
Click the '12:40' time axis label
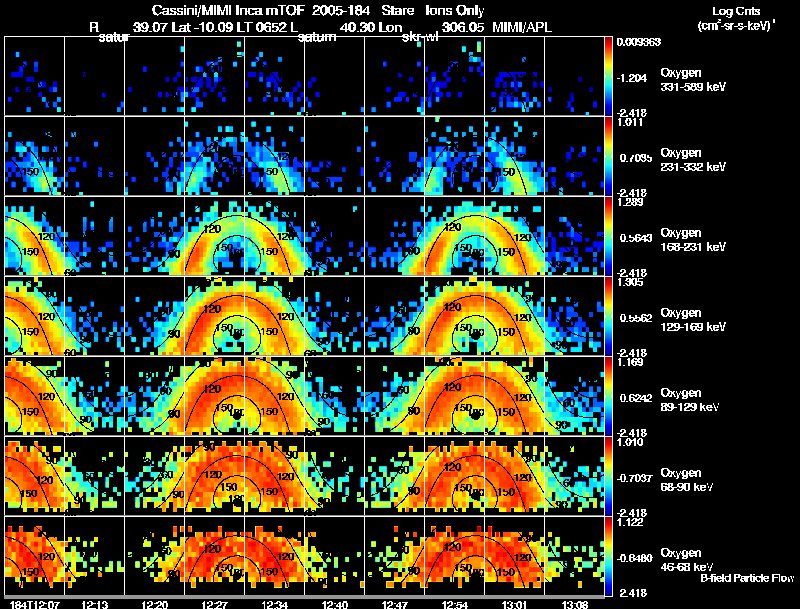335,604
